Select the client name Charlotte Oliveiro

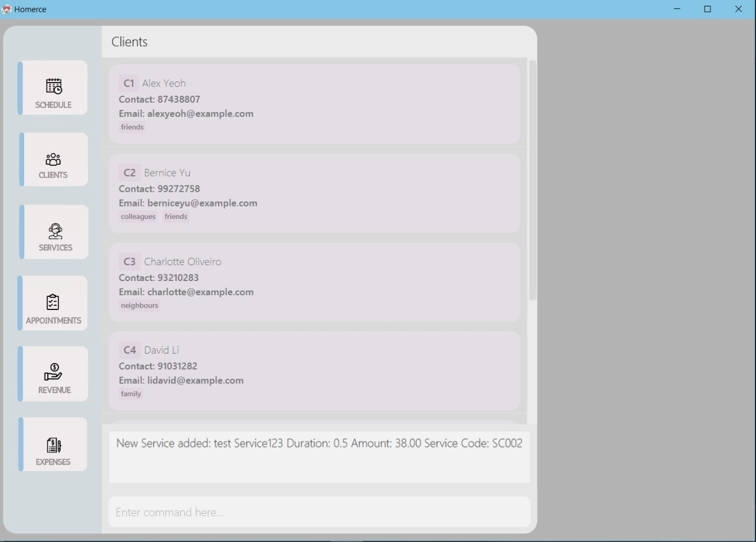click(x=183, y=262)
